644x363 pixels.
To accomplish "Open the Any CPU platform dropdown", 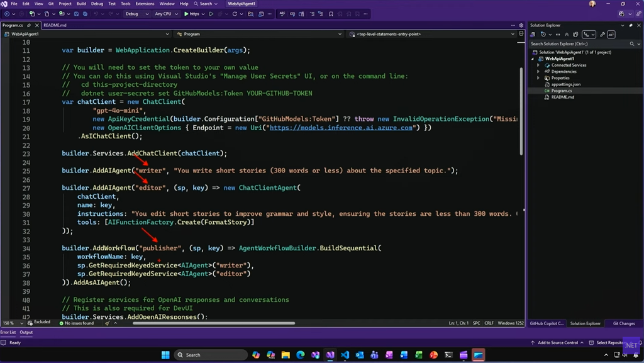I will coord(167,14).
